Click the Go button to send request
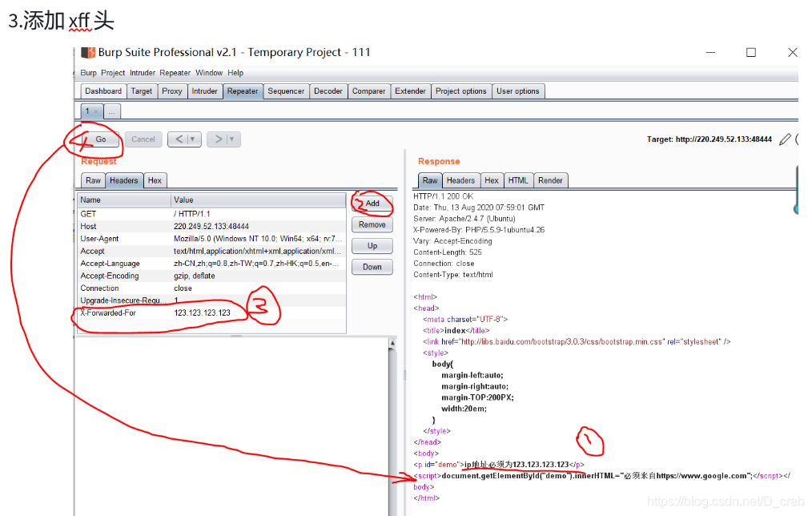Image resolution: width=812 pixels, height=516 pixels. [x=100, y=139]
